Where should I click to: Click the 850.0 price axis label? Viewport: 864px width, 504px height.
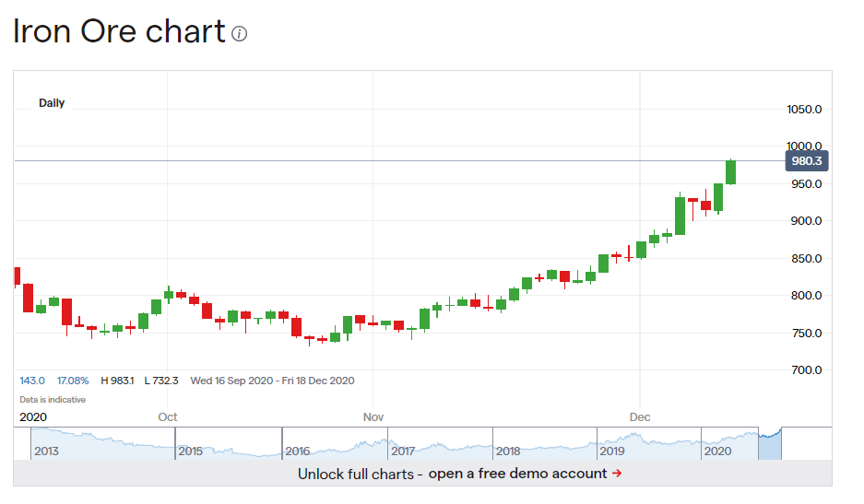click(806, 258)
